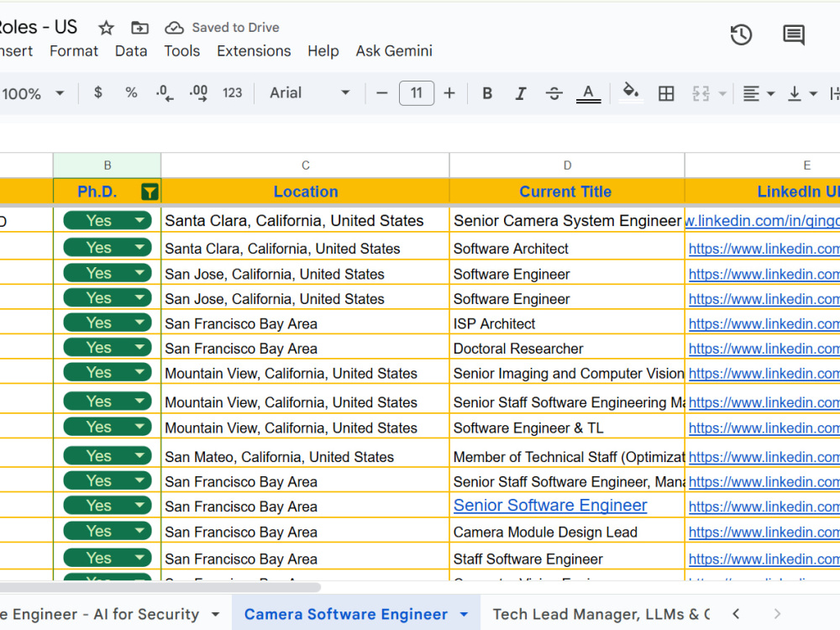Open borders menu icon
Image resolution: width=840 pixels, height=630 pixels.
(x=666, y=93)
